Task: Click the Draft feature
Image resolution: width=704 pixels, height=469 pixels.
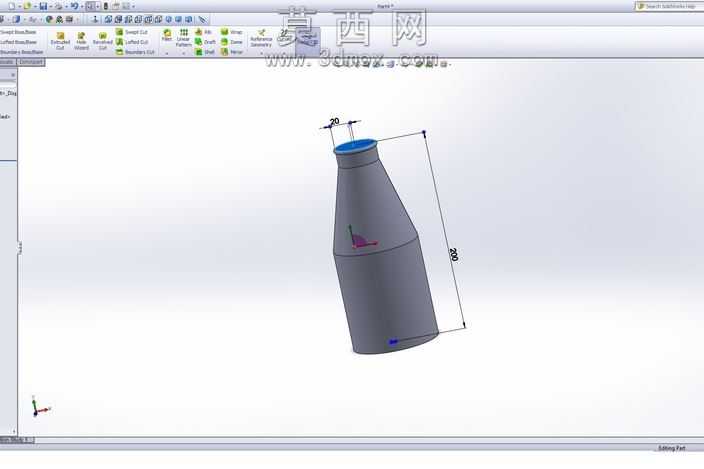Action: coord(205,42)
